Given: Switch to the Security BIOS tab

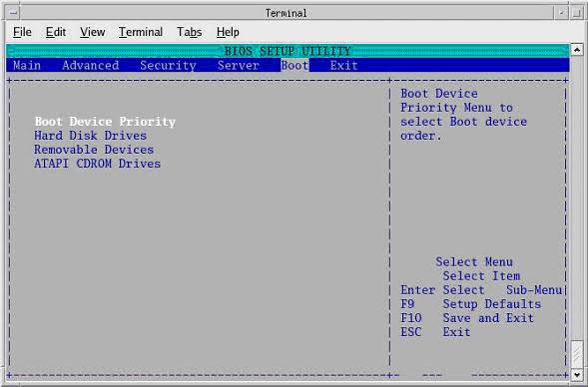Looking at the screenshot, I should (168, 65).
